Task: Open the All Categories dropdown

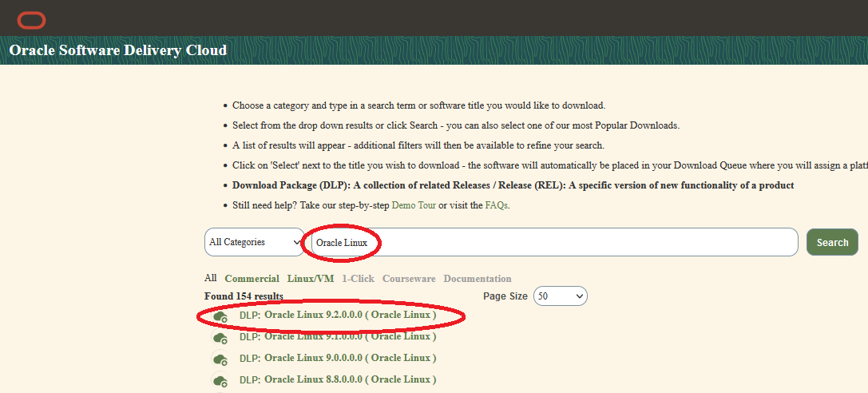Action: click(x=254, y=242)
